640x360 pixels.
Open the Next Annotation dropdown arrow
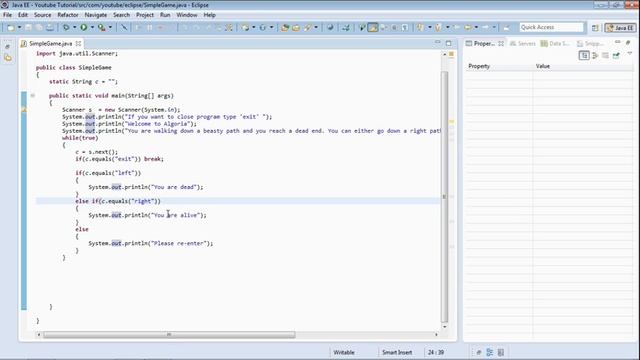click(x=429, y=27)
